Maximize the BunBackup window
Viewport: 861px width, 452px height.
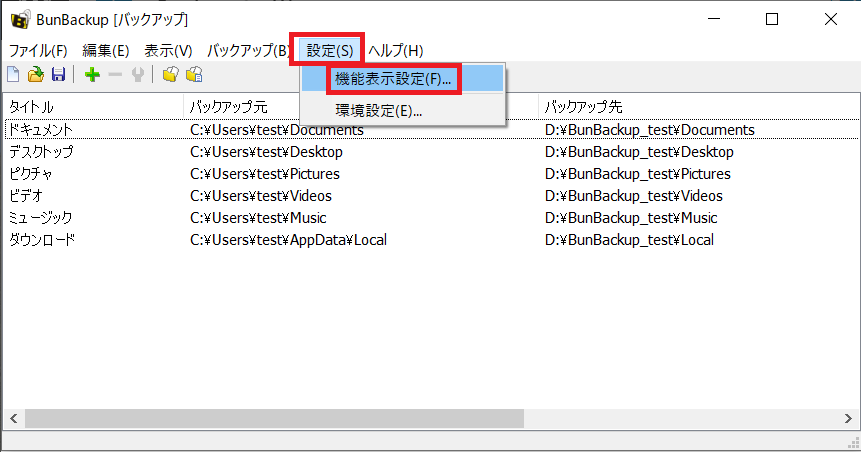(x=772, y=19)
